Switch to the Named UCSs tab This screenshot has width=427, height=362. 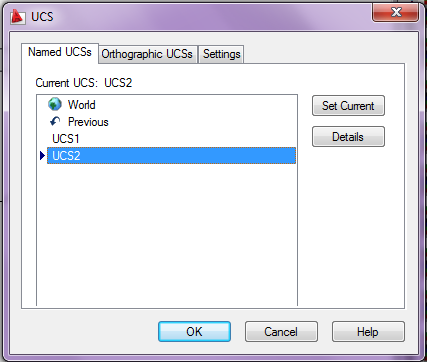pos(60,52)
